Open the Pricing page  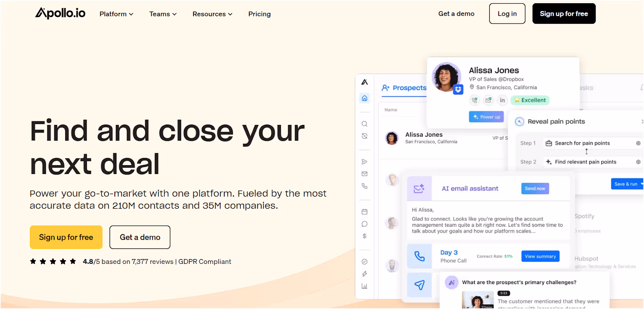click(x=260, y=14)
